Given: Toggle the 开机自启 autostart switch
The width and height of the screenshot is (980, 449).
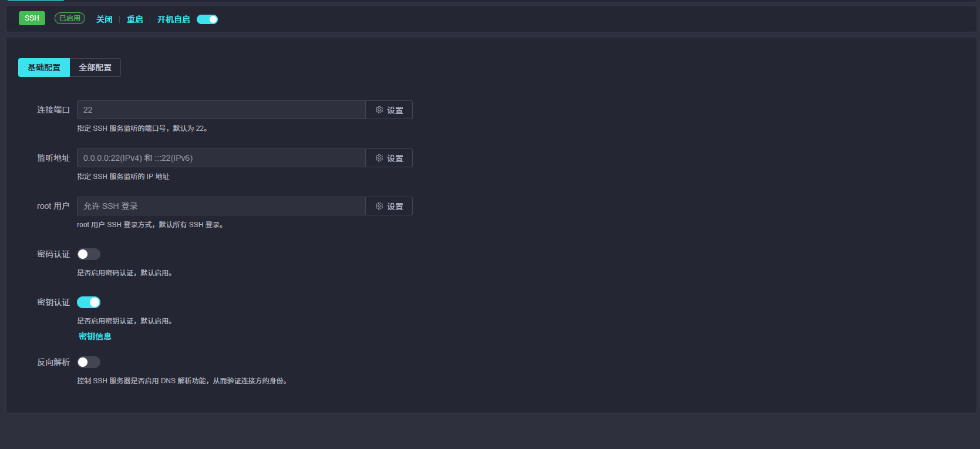Looking at the screenshot, I should click(x=207, y=19).
